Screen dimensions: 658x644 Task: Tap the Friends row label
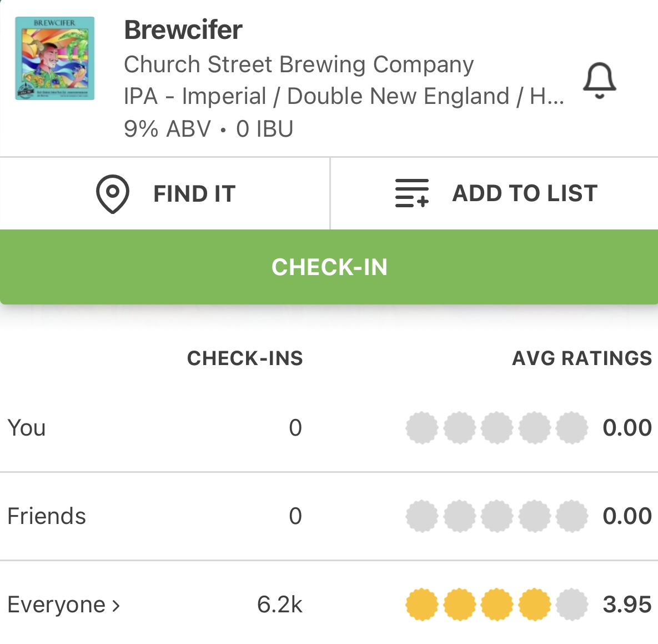pyautogui.click(x=47, y=516)
